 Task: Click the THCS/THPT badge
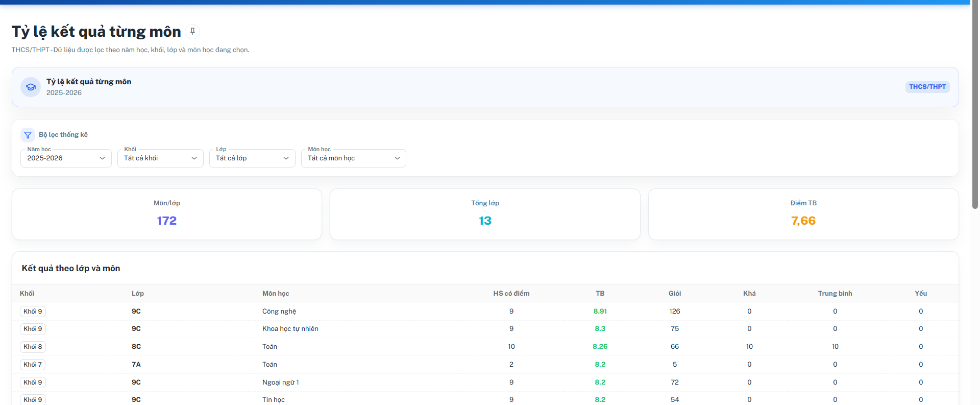pos(927,87)
